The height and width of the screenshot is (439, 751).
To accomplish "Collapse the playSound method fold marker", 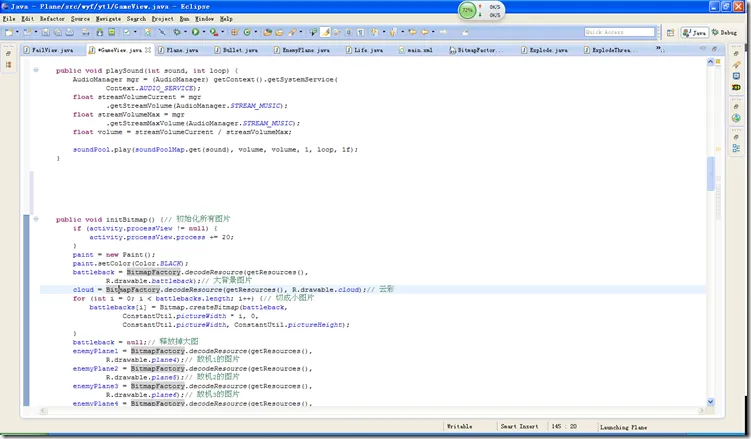I will (36, 70).
